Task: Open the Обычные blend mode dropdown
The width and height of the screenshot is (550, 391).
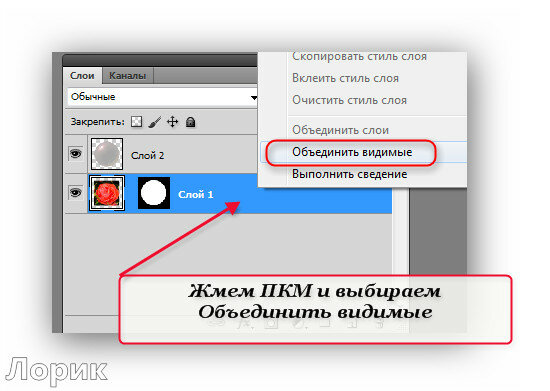Action: pyautogui.click(x=162, y=97)
